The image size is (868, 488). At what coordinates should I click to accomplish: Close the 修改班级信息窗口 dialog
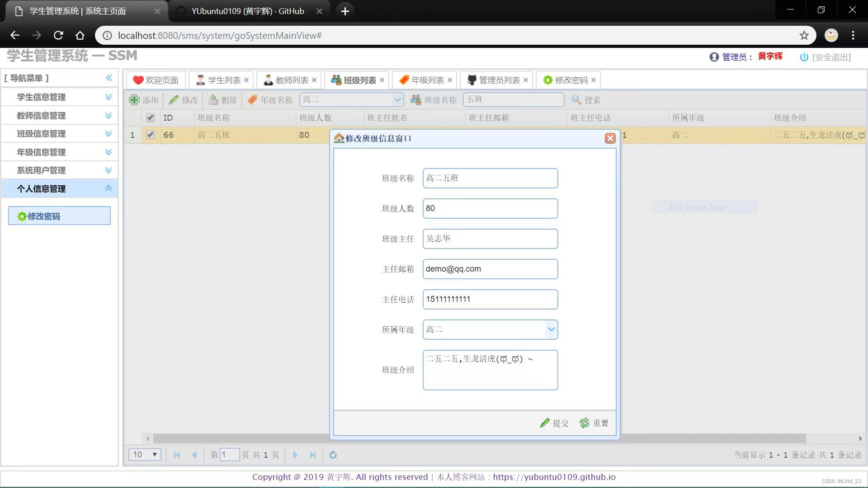(x=610, y=138)
